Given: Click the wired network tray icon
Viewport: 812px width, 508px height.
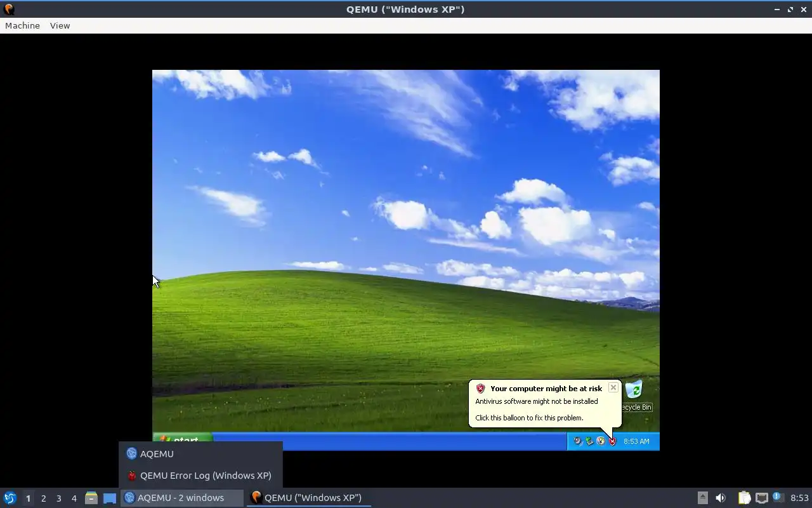Looking at the screenshot, I should [x=762, y=498].
